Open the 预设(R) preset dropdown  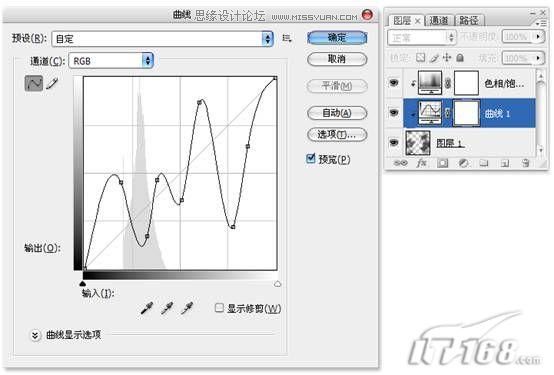tap(163, 39)
